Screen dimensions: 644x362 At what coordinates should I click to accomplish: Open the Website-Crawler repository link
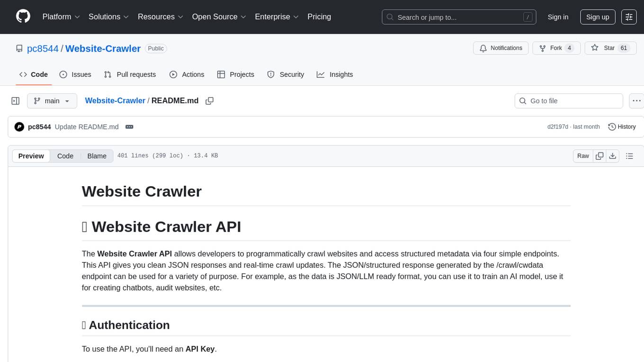103,48
